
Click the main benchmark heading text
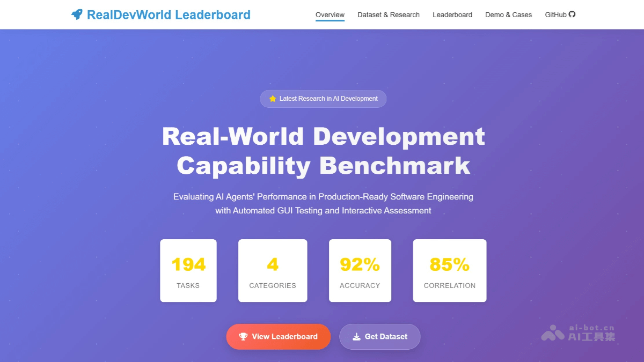coord(323,151)
